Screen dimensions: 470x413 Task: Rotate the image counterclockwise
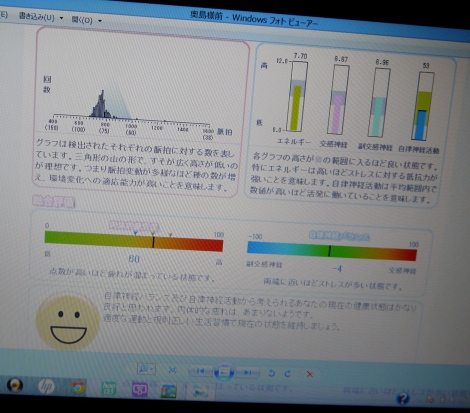pos(271,373)
